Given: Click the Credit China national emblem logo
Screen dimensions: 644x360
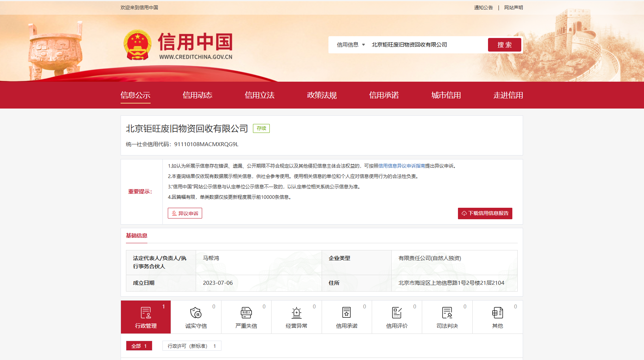Looking at the screenshot, I should click(138, 45).
